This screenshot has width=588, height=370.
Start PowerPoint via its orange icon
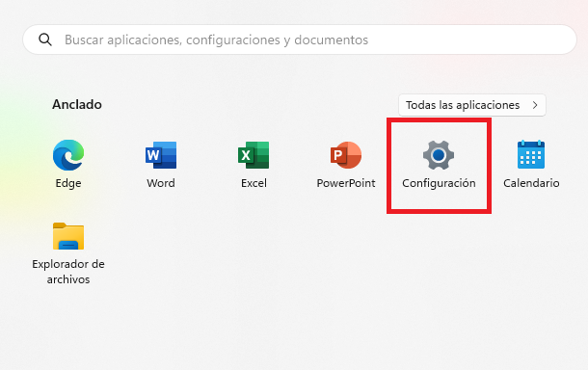click(346, 155)
